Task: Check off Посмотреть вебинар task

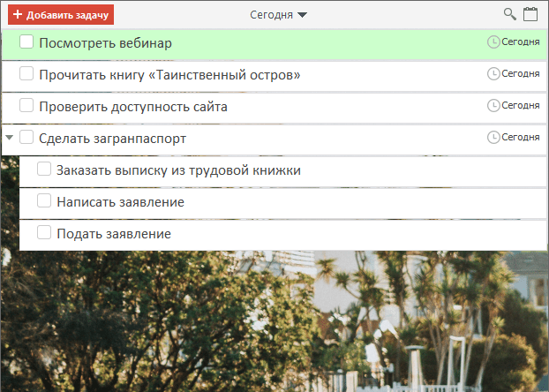Action: (26, 41)
